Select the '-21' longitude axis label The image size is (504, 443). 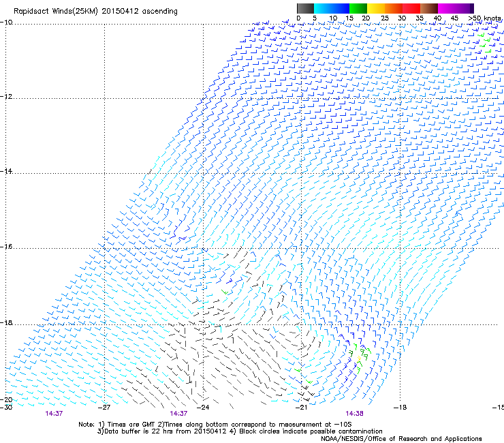coord(301,408)
